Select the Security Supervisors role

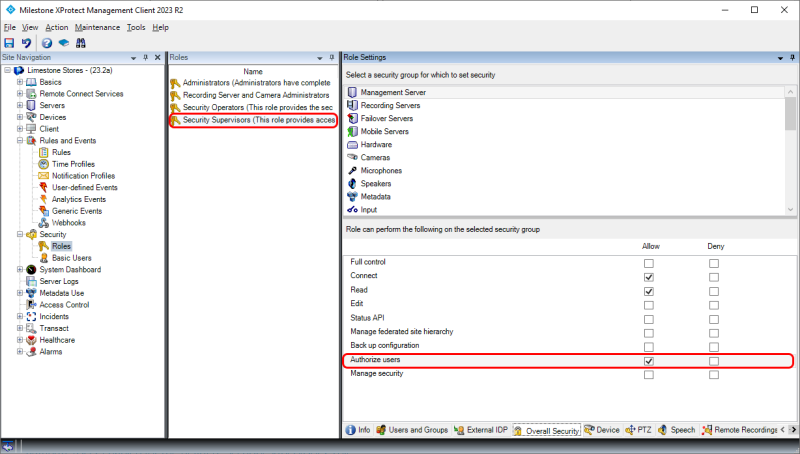[253, 120]
